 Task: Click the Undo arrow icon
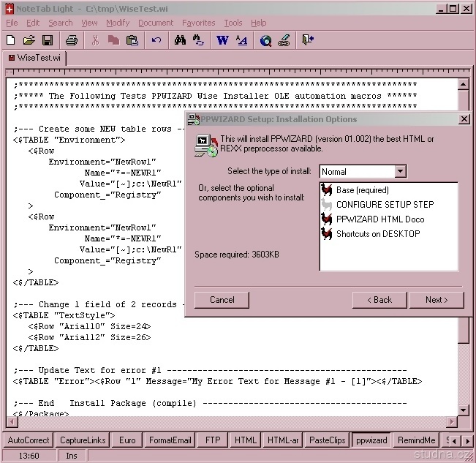coord(156,40)
